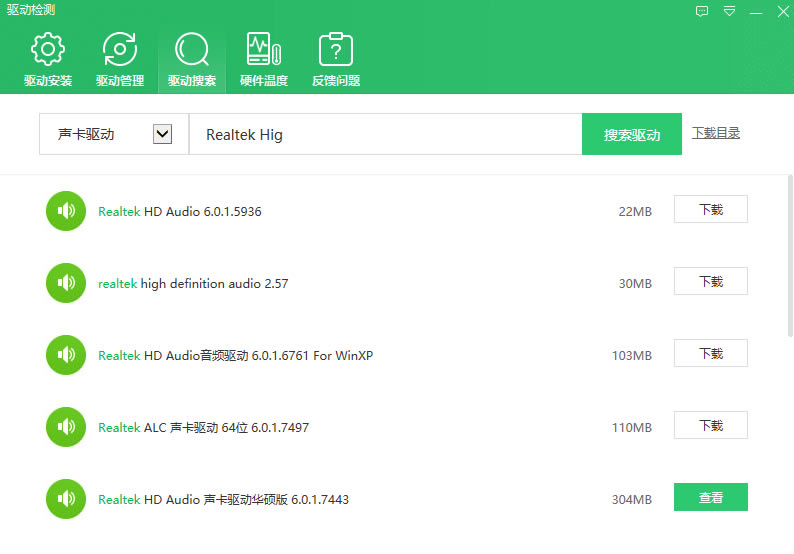Switch to the 驱动搜索 tab
This screenshot has width=794, height=554.
click(192, 58)
